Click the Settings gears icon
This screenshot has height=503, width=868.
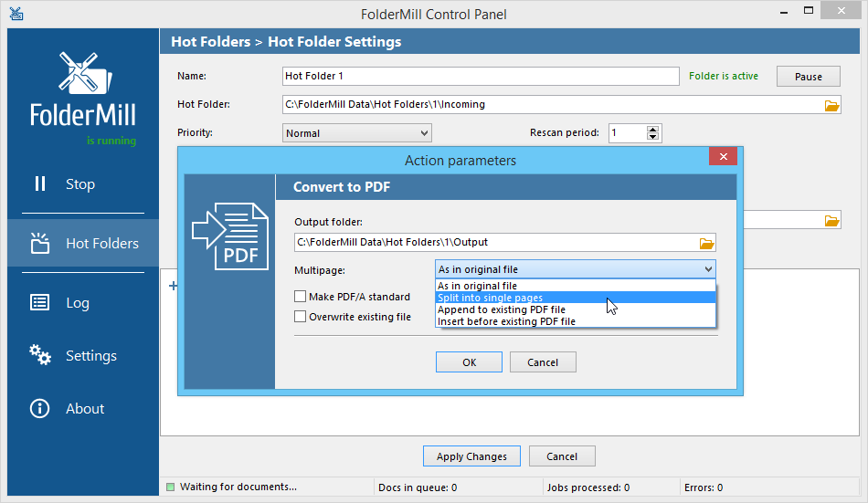40,355
